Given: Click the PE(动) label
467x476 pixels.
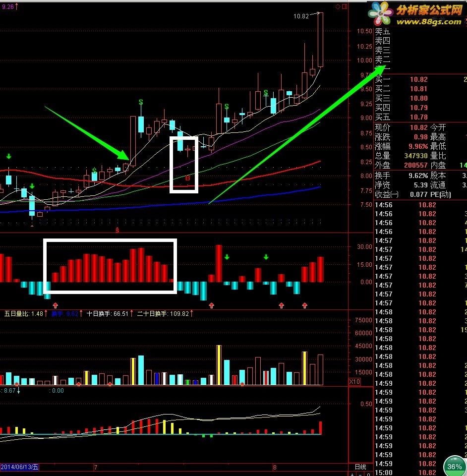Looking at the screenshot, I should pos(441,194).
